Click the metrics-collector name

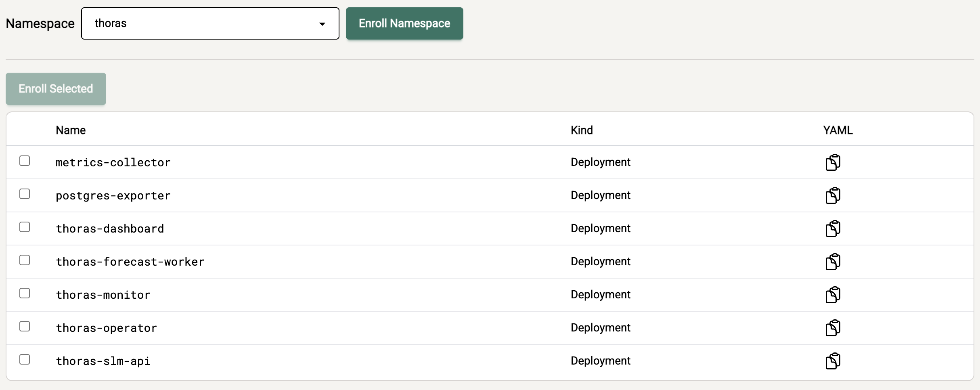(113, 162)
